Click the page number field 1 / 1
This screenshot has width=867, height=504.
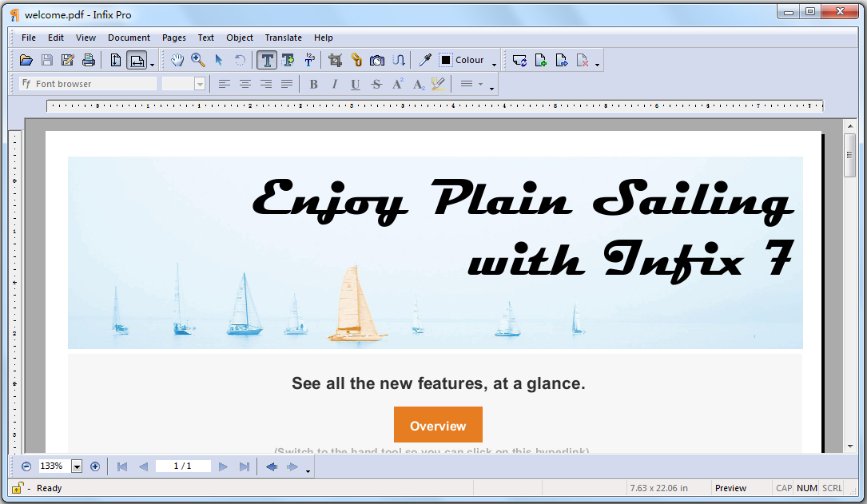[x=182, y=466]
